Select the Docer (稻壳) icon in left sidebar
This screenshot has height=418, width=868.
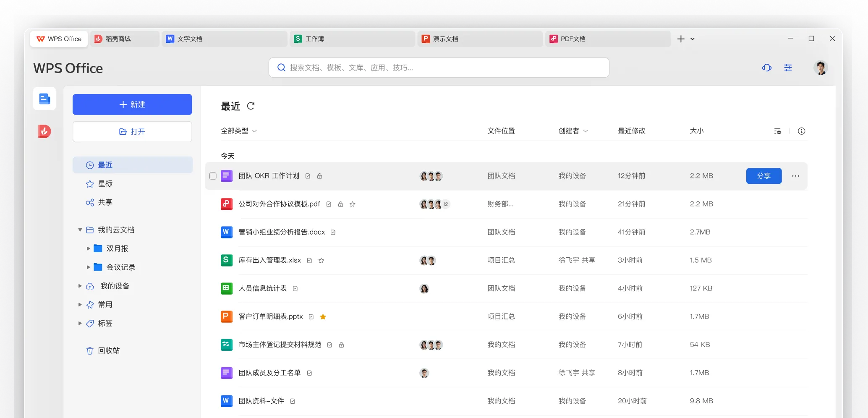point(44,131)
